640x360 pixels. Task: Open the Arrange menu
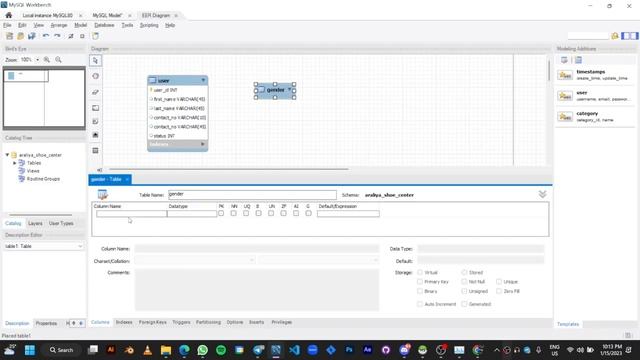pyautogui.click(x=58, y=25)
